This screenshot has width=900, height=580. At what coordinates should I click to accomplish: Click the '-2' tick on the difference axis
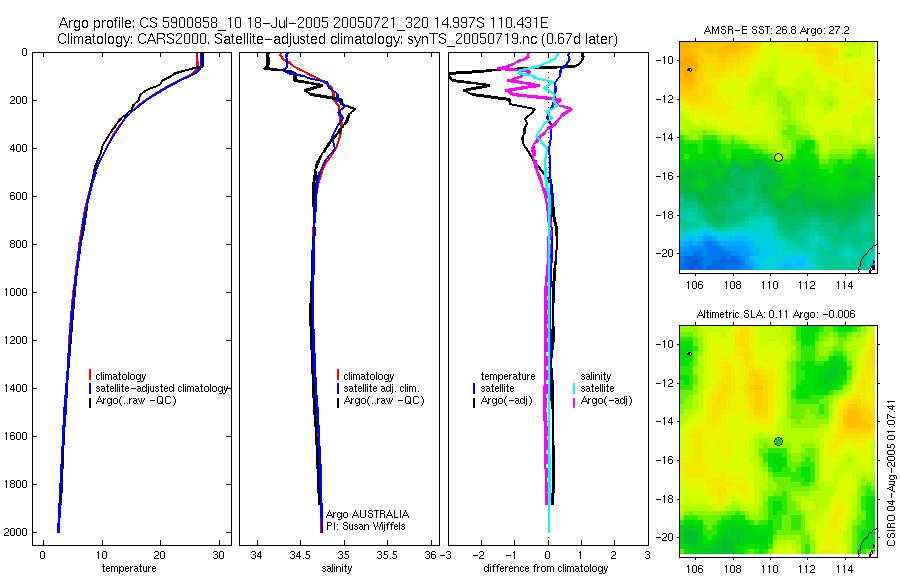[479, 555]
